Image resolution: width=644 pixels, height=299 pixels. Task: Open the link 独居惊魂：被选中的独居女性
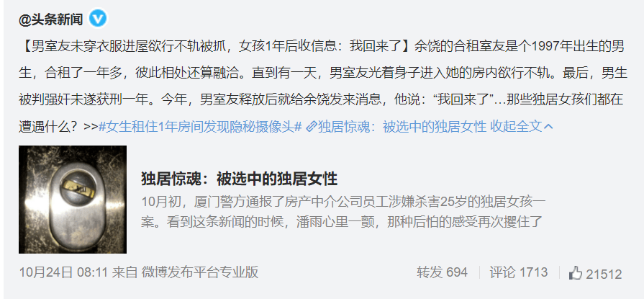[x=402, y=127]
